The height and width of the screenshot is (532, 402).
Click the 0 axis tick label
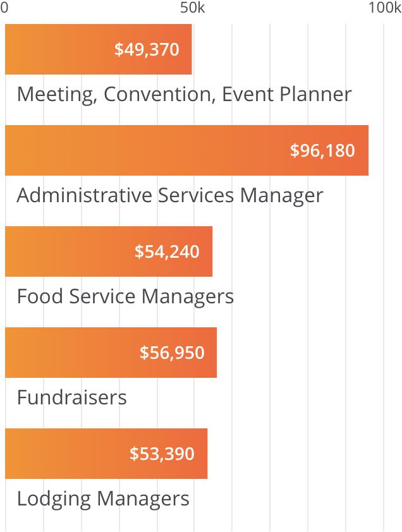click(4, 8)
